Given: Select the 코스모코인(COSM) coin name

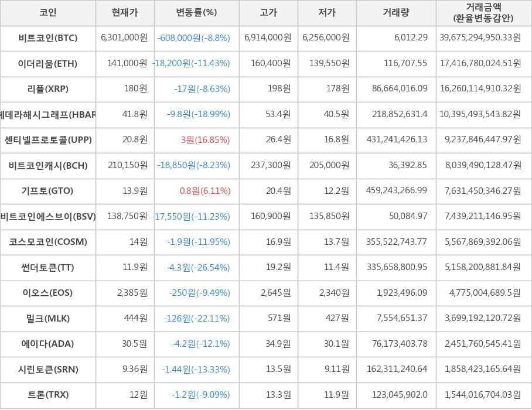Looking at the screenshot, I should tap(48, 242).
